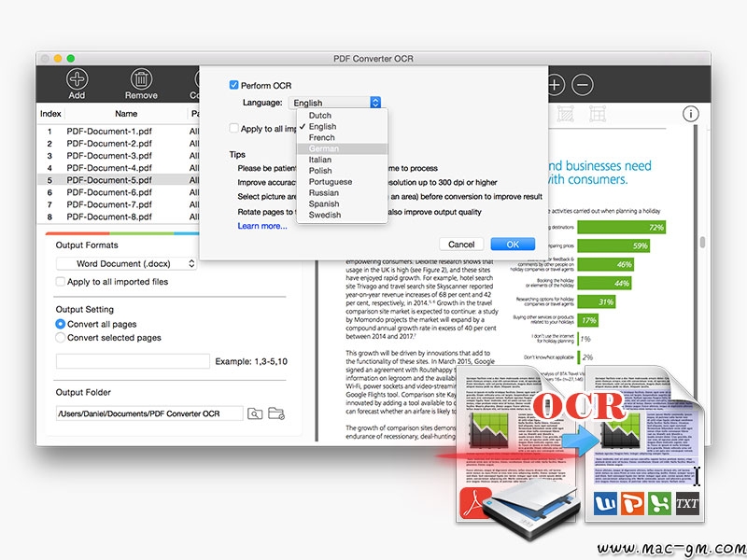Zoom out of the preview with the minus icon

[582, 85]
